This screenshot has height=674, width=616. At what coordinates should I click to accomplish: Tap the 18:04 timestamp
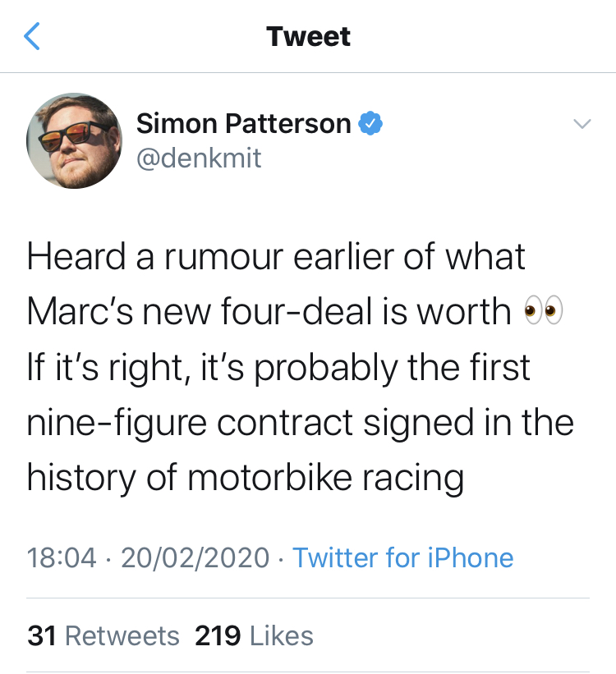coord(62,557)
